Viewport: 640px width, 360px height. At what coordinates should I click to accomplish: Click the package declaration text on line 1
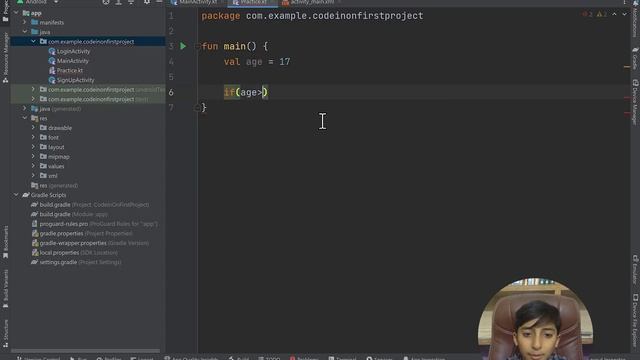(x=312, y=16)
